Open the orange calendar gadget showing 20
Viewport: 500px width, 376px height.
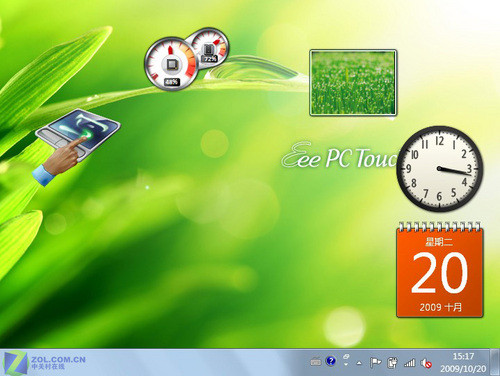[440, 269]
